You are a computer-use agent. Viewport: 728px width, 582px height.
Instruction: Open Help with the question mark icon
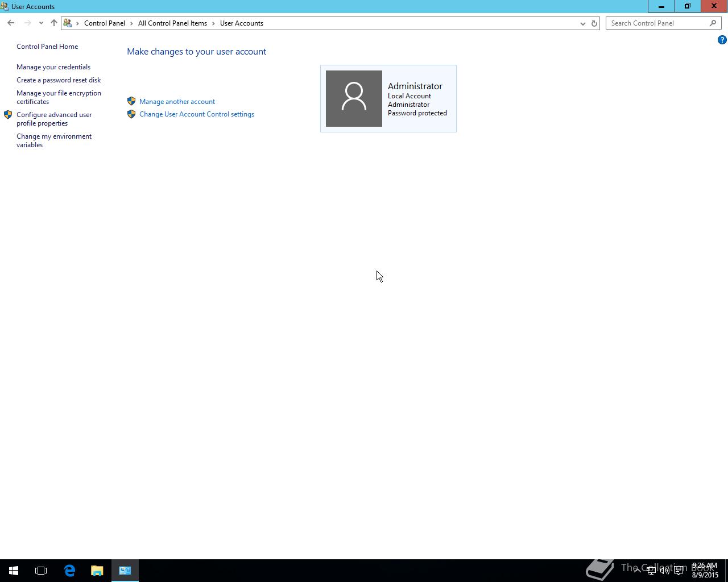(722, 40)
